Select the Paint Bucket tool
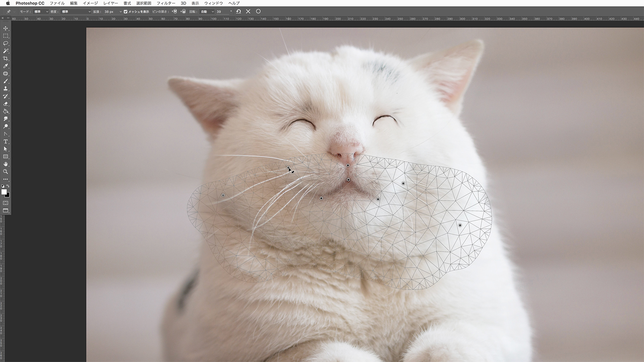This screenshot has width=644, height=362. 6,111
